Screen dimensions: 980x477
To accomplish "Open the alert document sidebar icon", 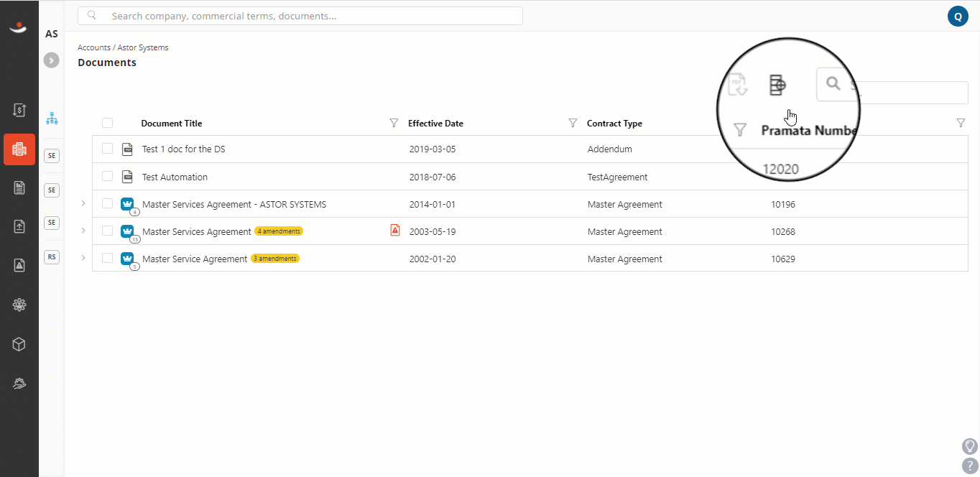I will [19, 265].
